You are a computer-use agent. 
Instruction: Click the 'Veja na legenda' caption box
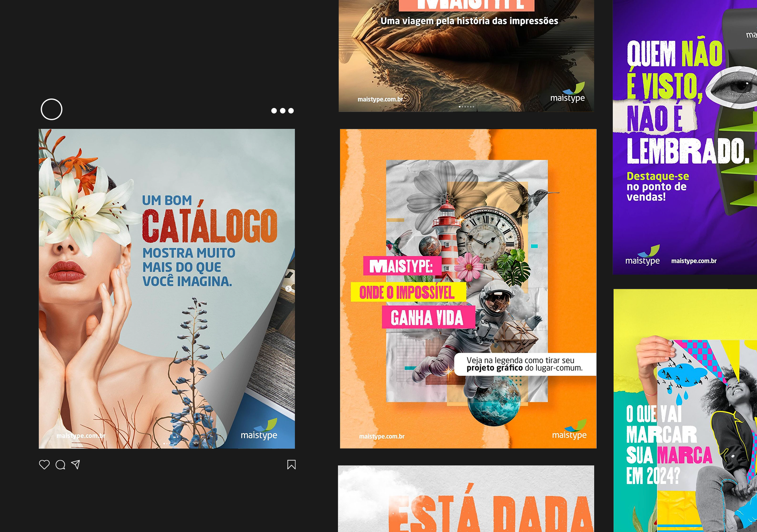tap(525, 364)
